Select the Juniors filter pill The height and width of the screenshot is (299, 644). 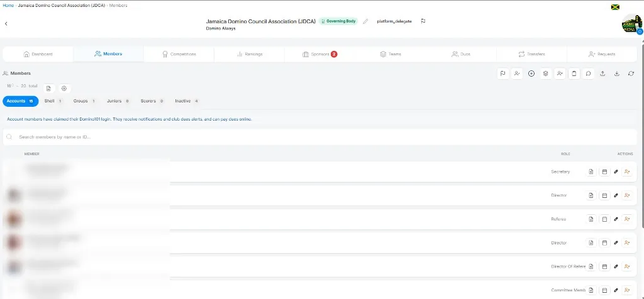point(118,101)
